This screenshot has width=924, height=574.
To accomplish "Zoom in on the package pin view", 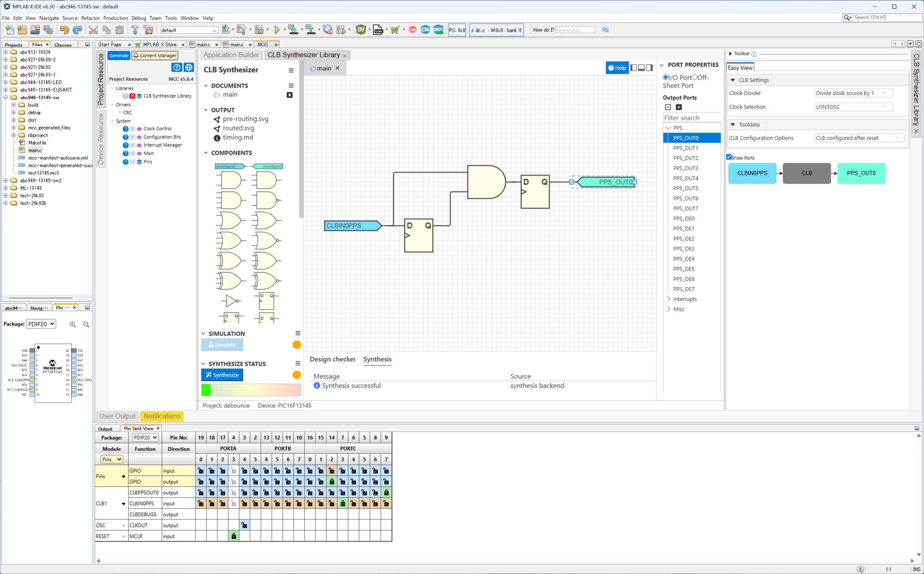I will [73, 324].
